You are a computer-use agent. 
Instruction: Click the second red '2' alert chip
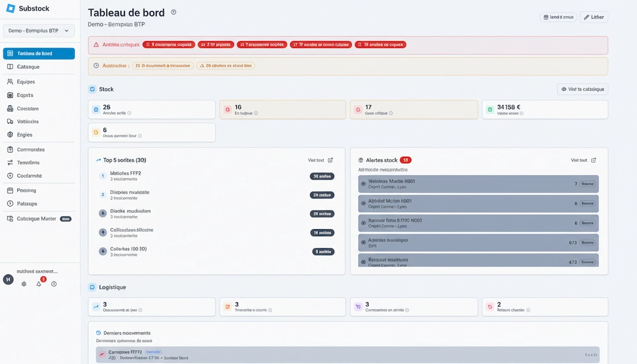[x=216, y=45]
